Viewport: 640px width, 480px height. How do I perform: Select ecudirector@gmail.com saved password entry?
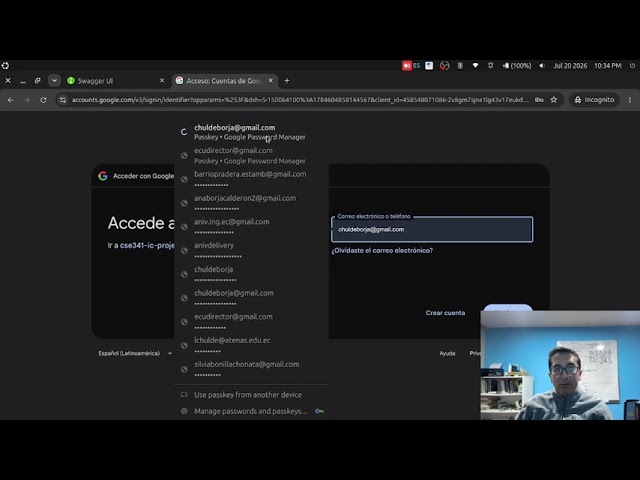pyautogui.click(x=251, y=322)
